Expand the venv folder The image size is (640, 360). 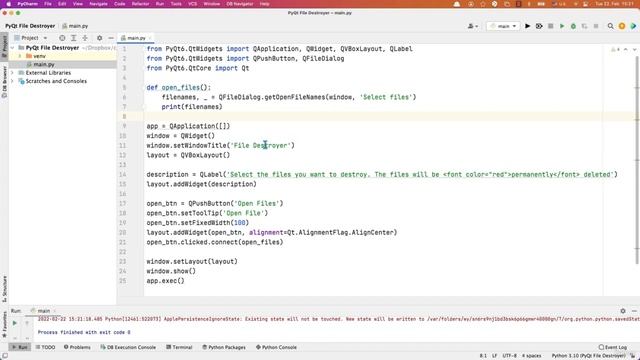click(20, 56)
